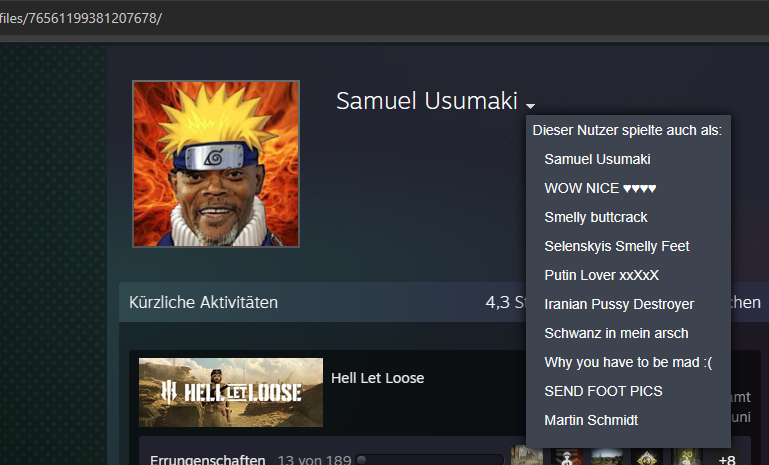The height and width of the screenshot is (465, 769).
Task: Select the alias "Martin Schmidt"
Action: coord(591,420)
